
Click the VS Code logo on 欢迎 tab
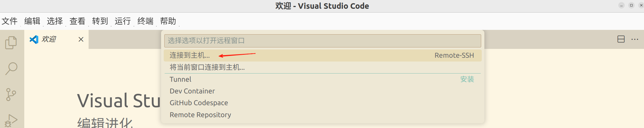tap(34, 39)
